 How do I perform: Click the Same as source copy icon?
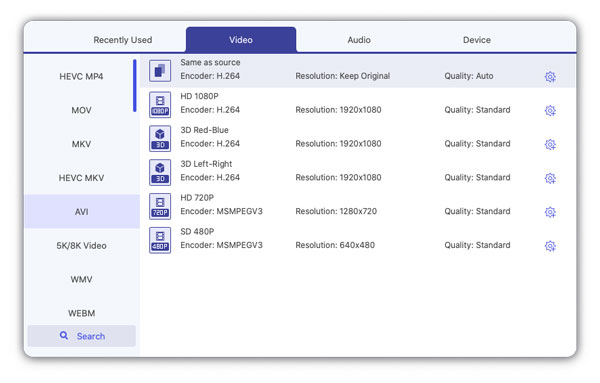(x=160, y=71)
